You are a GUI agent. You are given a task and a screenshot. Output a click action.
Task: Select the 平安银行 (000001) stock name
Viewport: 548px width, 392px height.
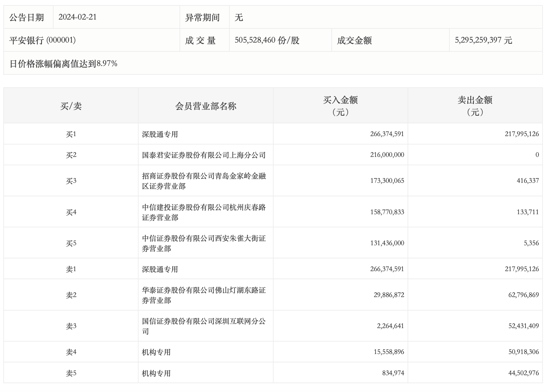42,40
